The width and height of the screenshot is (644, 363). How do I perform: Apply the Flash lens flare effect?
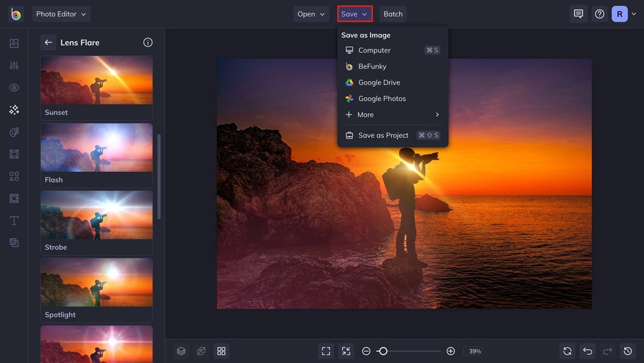point(96,156)
